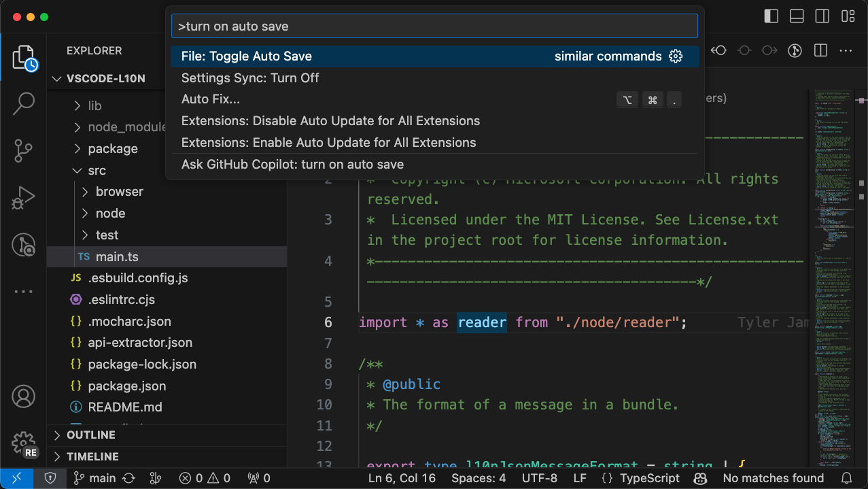Toggle the panel layout button
This screenshot has height=489, width=868.
pos(797,16)
